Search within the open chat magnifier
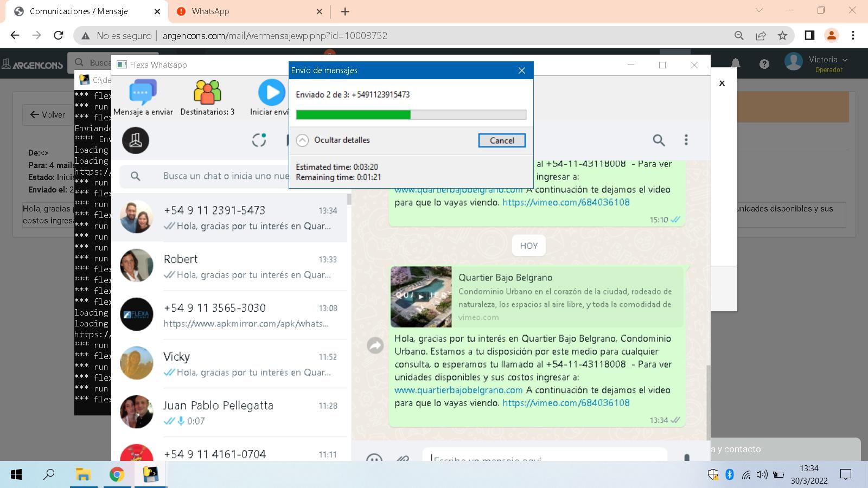 [x=659, y=140]
